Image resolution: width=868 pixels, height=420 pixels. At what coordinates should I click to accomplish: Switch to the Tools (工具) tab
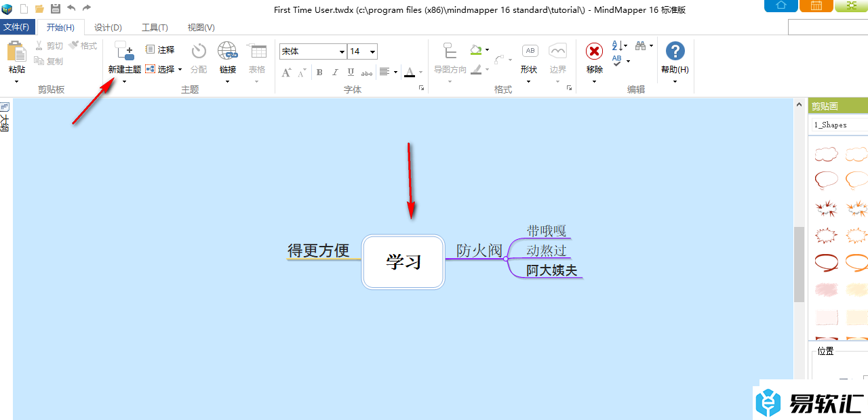pos(155,27)
